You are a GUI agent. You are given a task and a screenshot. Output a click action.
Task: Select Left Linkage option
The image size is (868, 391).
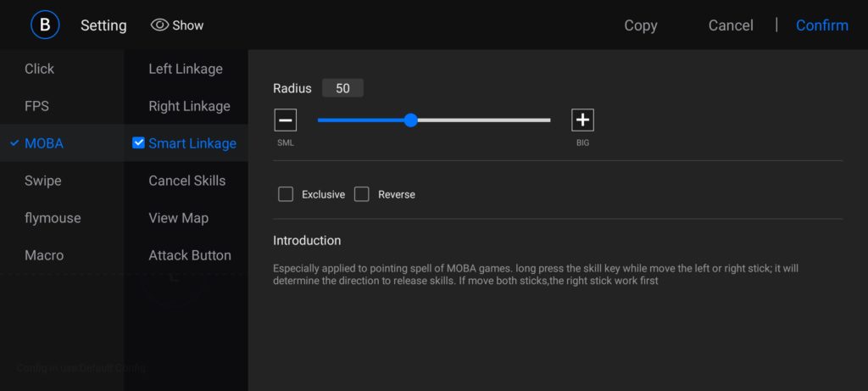[x=186, y=69]
